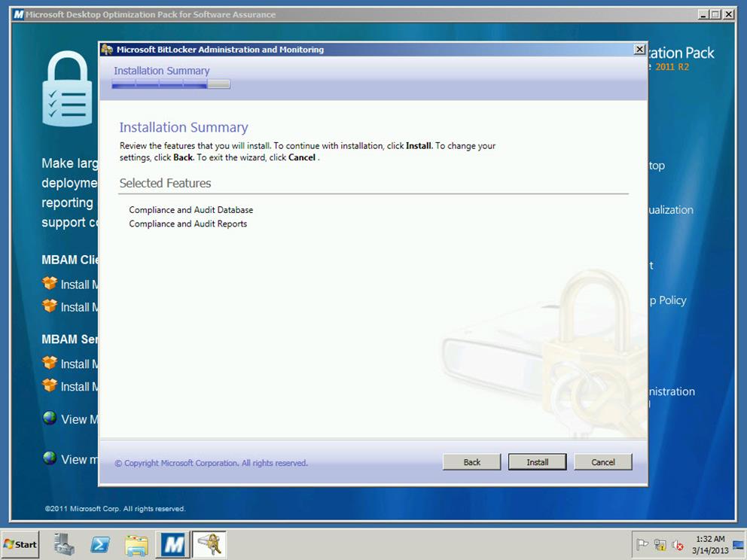Open the clock showing 1:32 AM
This screenshot has height=560, width=747.
point(710,544)
